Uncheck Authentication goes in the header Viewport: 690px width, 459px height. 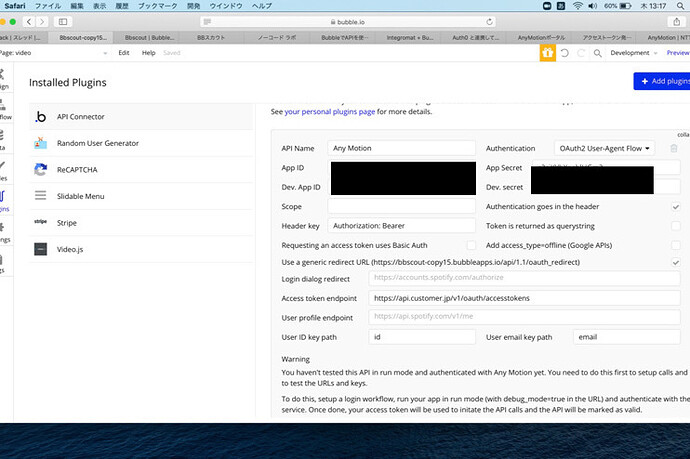click(x=675, y=206)
